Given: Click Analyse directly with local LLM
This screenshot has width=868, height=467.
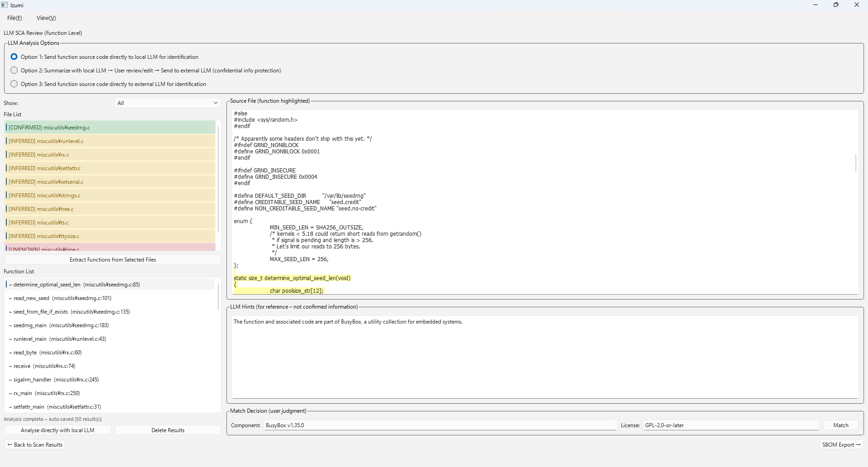Looking at the screenshot, I should (x=57, y=430).
